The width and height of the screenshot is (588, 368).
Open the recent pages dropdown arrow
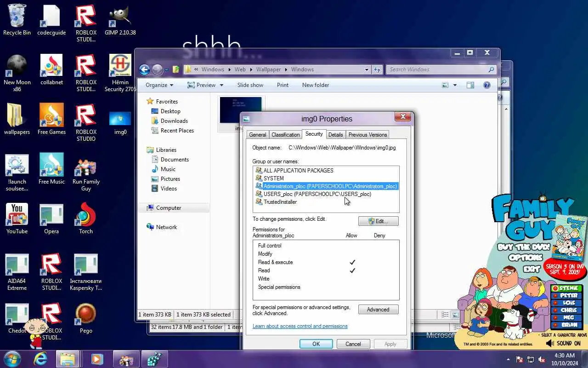pos(167,70)
